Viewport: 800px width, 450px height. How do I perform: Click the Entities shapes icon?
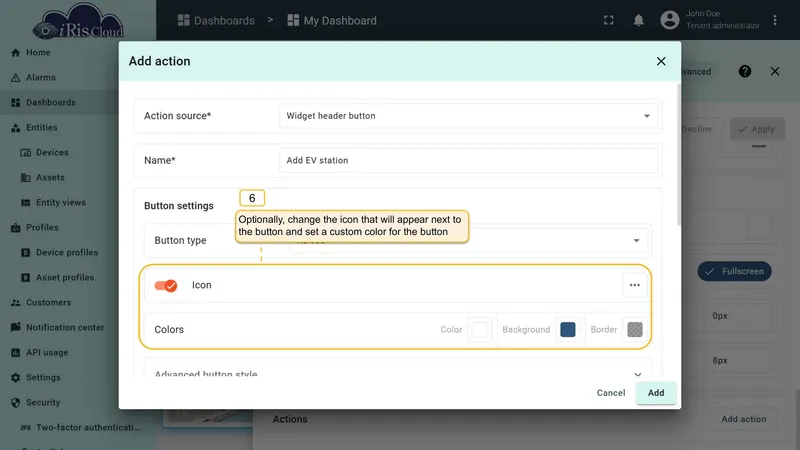click(x=15, y=128)
